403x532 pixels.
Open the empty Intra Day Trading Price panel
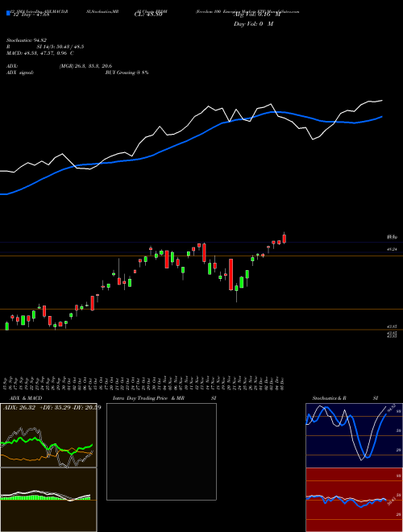point(161,451)
